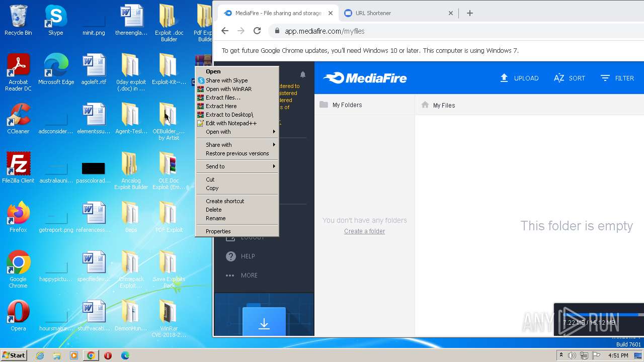This screenshot has width=644, height=362.
Task: Choose Open with WinRAR
Action: click(237, 89)
